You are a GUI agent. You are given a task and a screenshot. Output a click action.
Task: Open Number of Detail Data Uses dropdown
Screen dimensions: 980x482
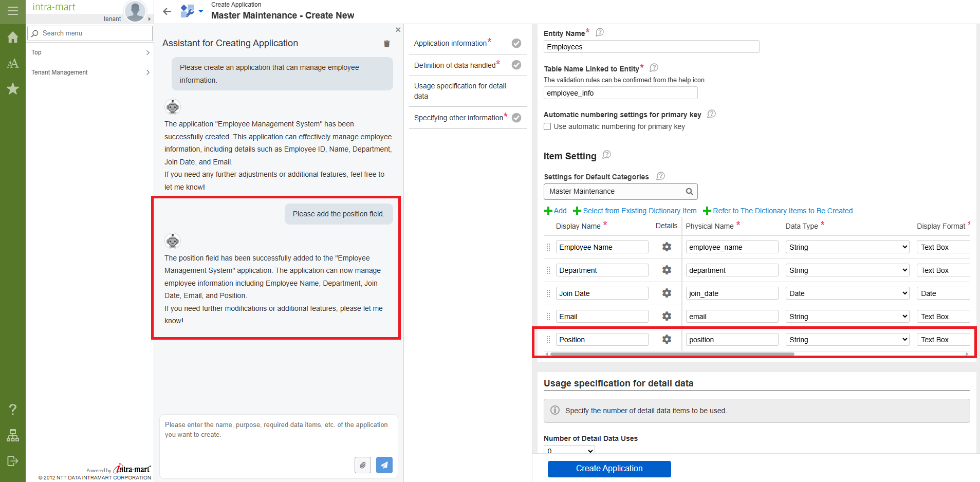click(x=569, y=451)
